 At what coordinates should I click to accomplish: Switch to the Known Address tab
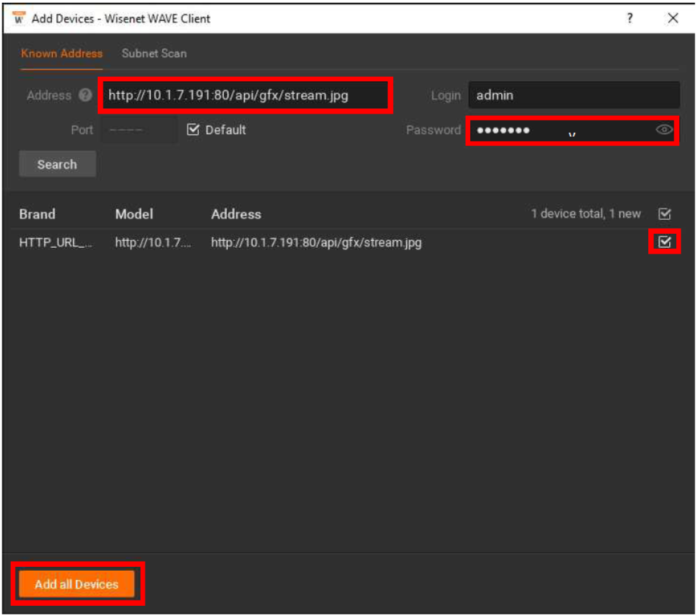click(x=61, y=54)
